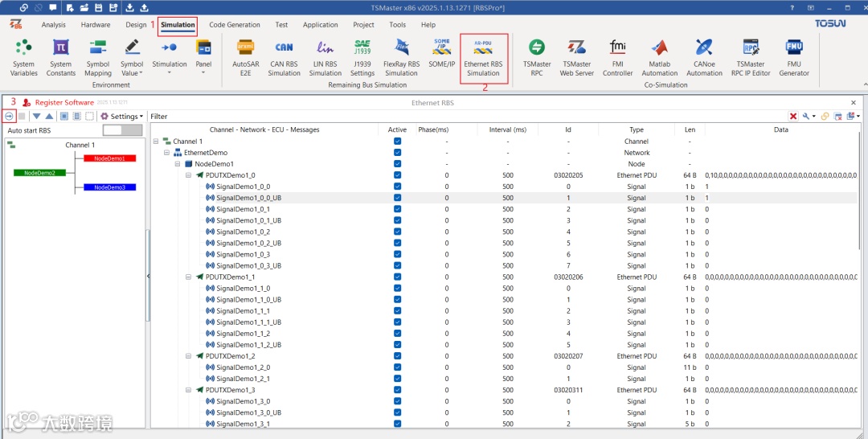868x439 pixels.
Task: Open LIN RBS Simulation
Action: click(325, 58)
